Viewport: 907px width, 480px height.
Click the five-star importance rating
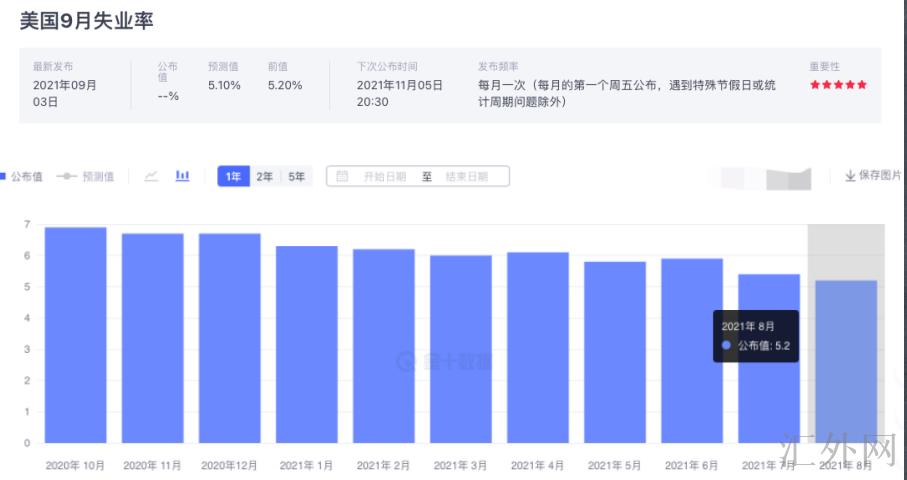(838, 85)
